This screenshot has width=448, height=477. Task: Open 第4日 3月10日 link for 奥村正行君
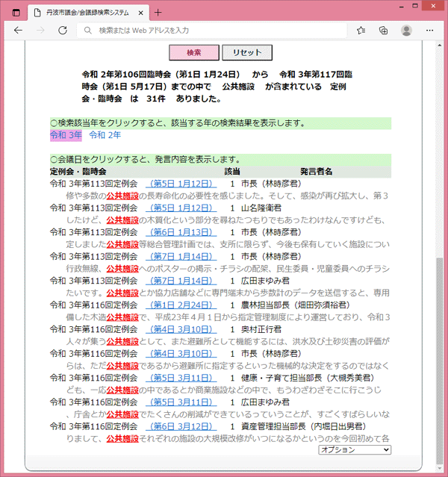(x=181, y=329)
